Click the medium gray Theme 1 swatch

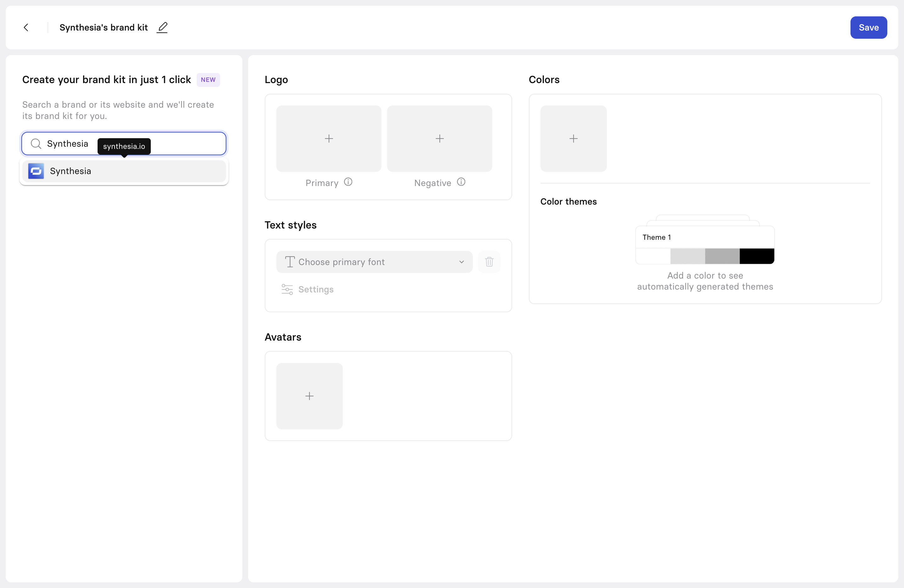click(722, 256)
